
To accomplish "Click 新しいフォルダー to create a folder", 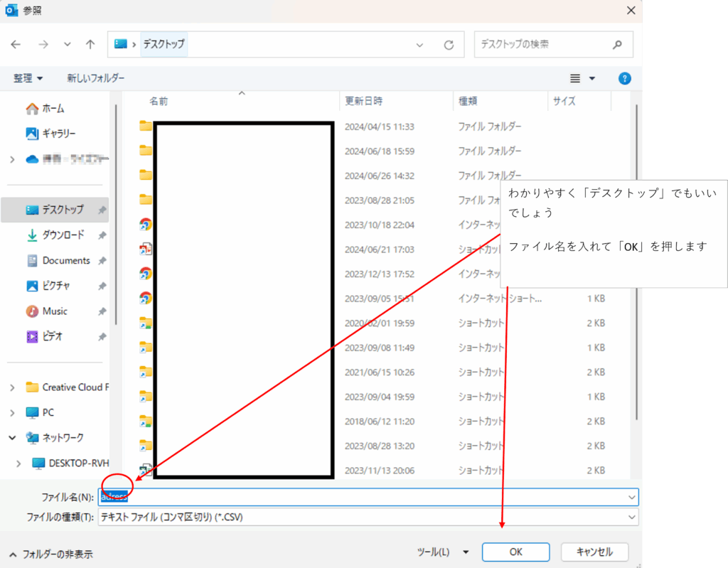I will click(95, 78).
